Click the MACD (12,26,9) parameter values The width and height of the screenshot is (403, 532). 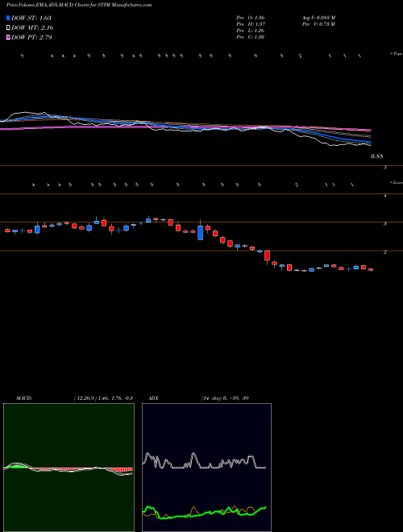(x=103, y=398)
